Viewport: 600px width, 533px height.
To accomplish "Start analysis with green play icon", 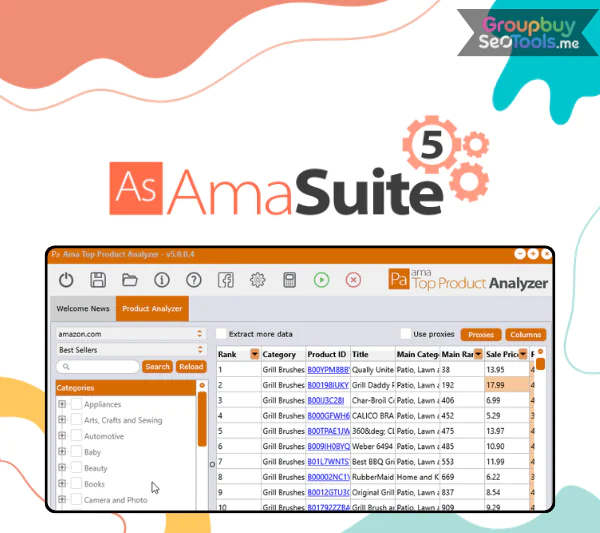I will 321,280.
